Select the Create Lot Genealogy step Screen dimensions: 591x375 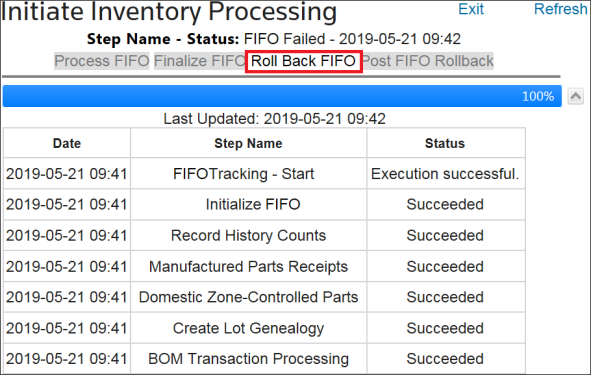click(x=248, y=328)
